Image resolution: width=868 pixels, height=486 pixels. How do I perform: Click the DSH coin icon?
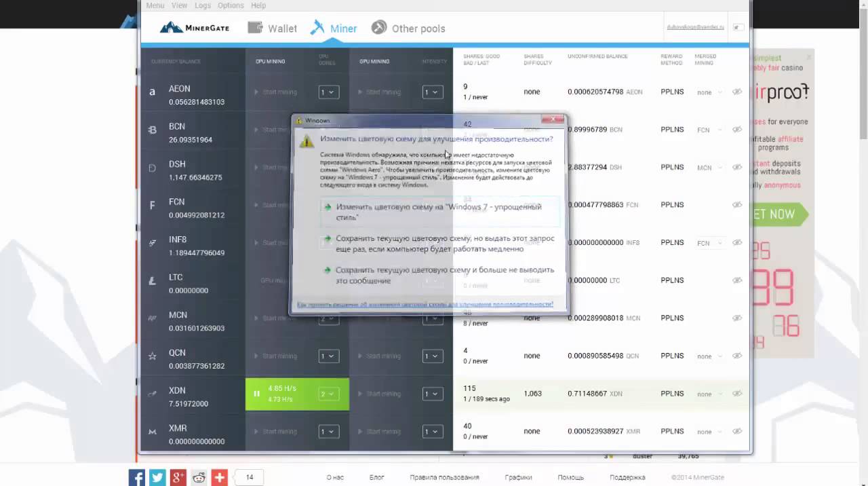(153, 168)
